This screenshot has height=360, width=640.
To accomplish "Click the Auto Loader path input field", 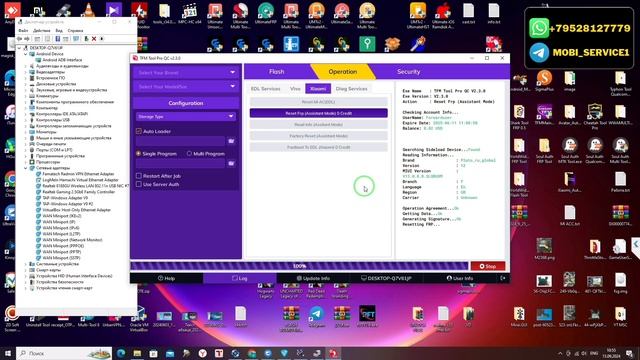I will (180, 141).
